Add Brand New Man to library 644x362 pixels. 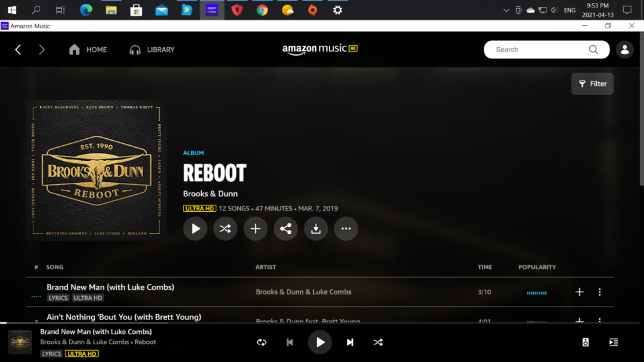point(579,292)
